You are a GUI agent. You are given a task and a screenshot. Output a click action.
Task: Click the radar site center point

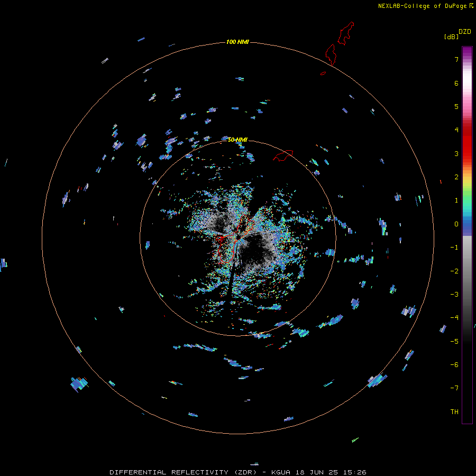pyautogui.click(x=238, y=238)
